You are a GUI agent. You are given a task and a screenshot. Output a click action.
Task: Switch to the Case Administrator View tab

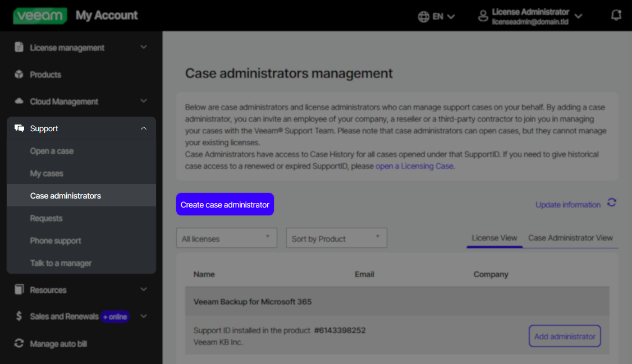[x=570, y=237]
